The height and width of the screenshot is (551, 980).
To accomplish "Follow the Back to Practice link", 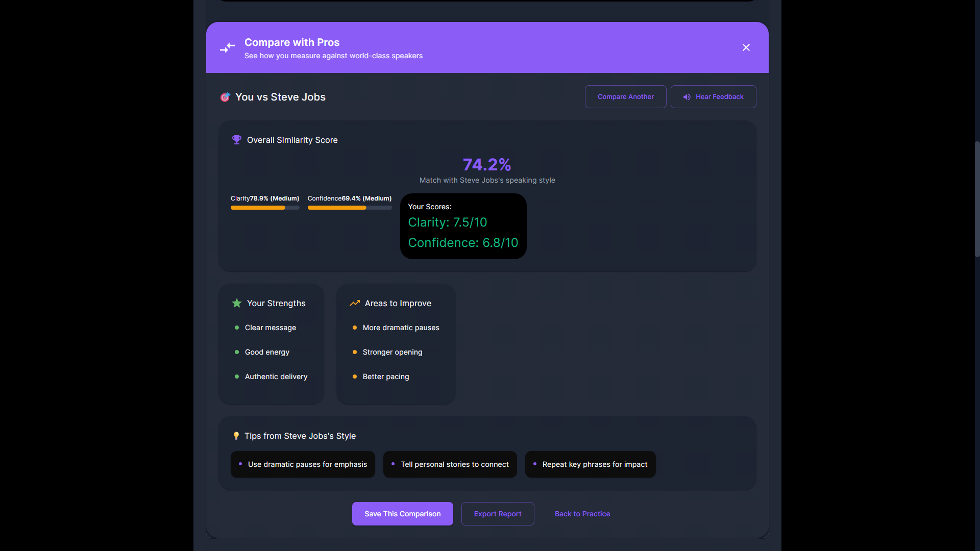I will [x=582, y=514].
